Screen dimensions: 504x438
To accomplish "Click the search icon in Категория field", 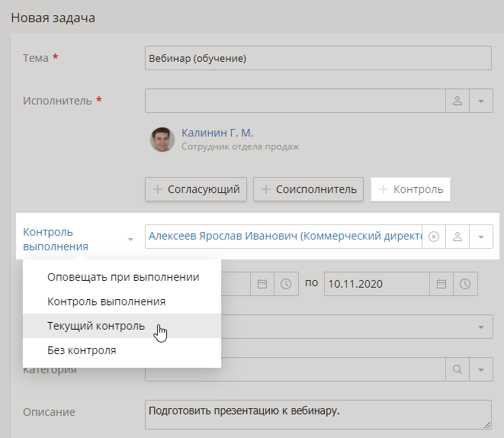I will (x=457, y=369).
